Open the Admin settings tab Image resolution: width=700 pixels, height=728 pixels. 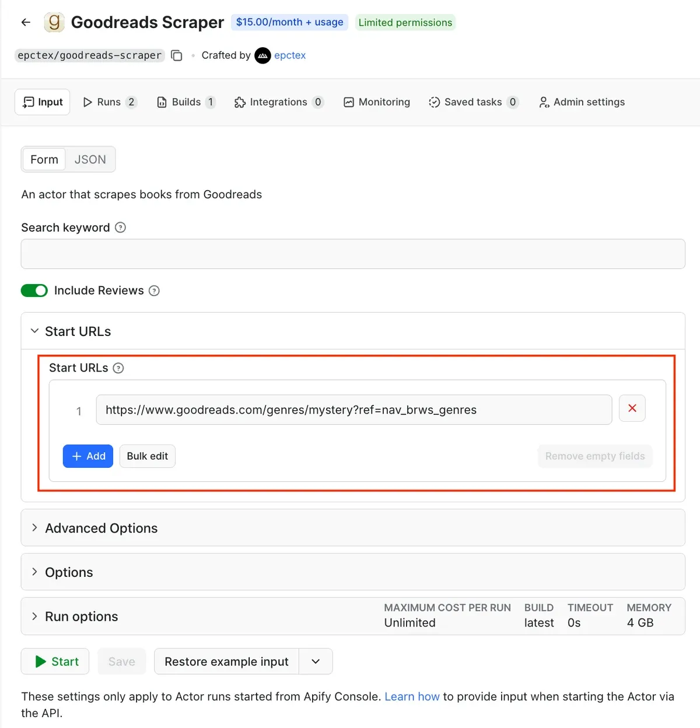click(582, 102)
